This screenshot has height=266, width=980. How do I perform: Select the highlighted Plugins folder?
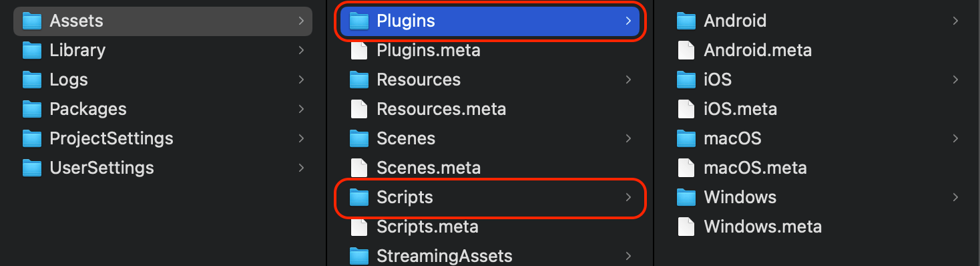click(x=490, y=21)
